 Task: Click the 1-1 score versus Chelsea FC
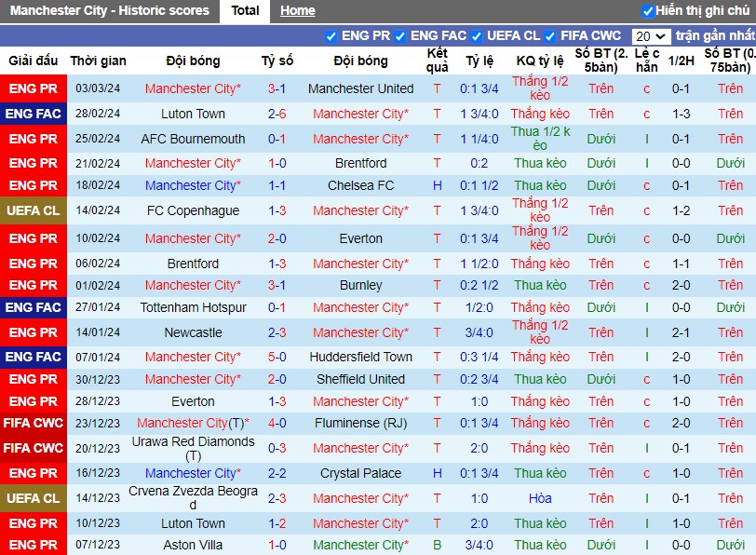click(277, 185)
